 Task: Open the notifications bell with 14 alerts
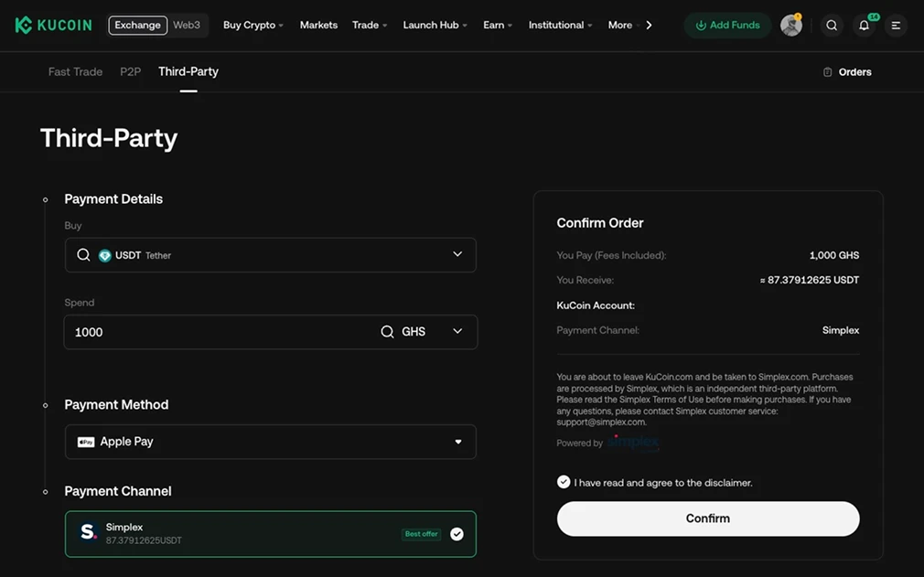[864, 25]
